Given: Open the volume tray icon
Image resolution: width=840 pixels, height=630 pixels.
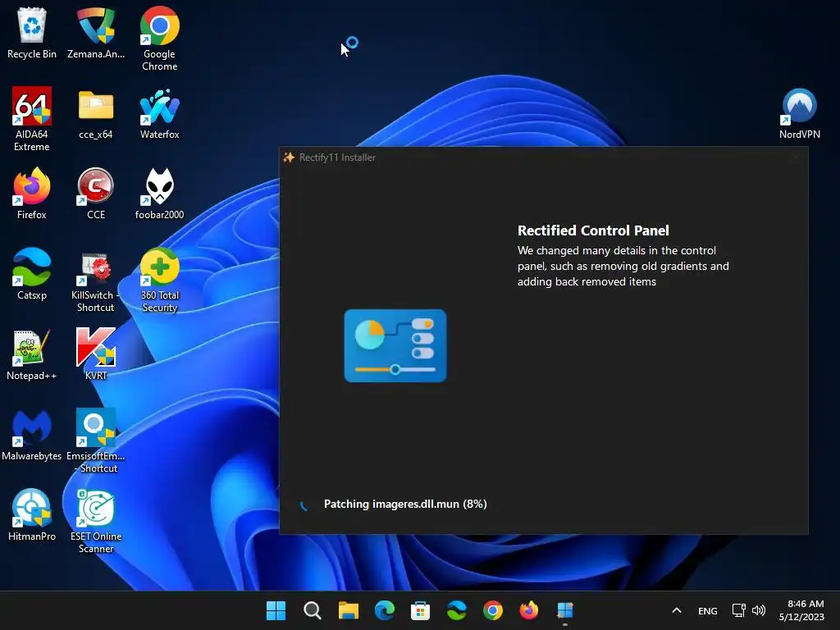Looking at the screenshot, I should [x=759, y=610].
